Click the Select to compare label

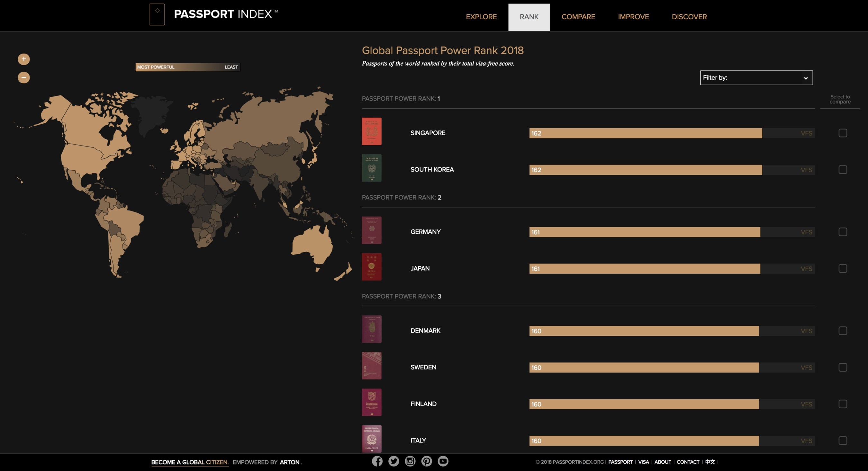click(840, 99)
